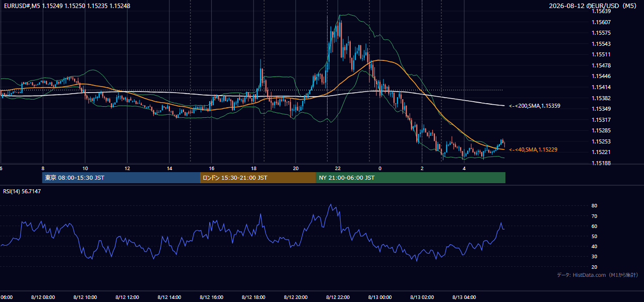Click the '8/13 04:00' bottom time label
644x302 pixels.
tap(464, 297)
